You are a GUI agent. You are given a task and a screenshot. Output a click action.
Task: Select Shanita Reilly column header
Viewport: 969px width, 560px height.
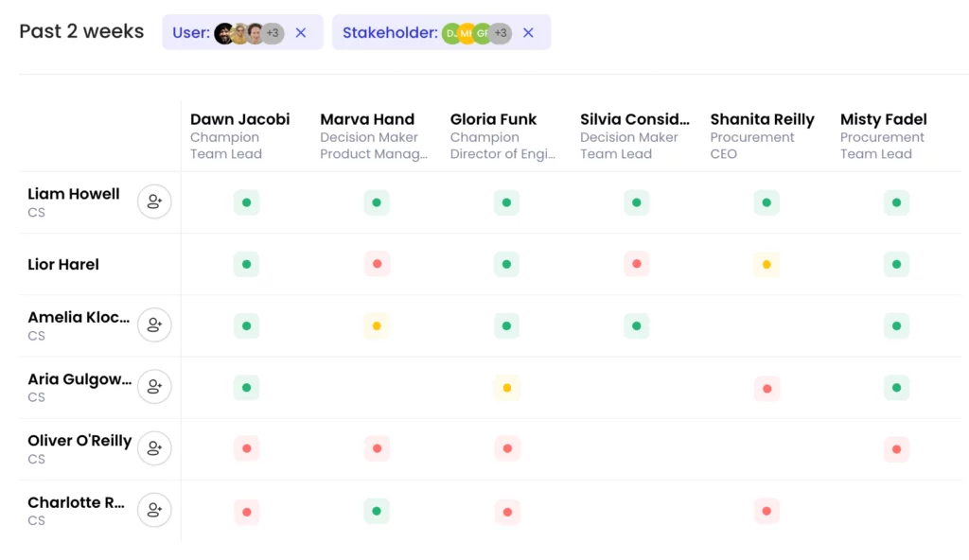point(762,119)
